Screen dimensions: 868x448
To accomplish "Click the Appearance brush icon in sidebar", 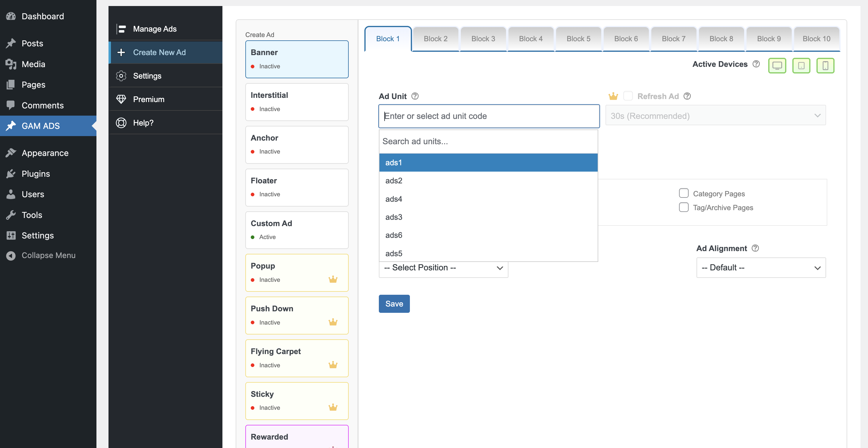I will (x=11, y=152).
